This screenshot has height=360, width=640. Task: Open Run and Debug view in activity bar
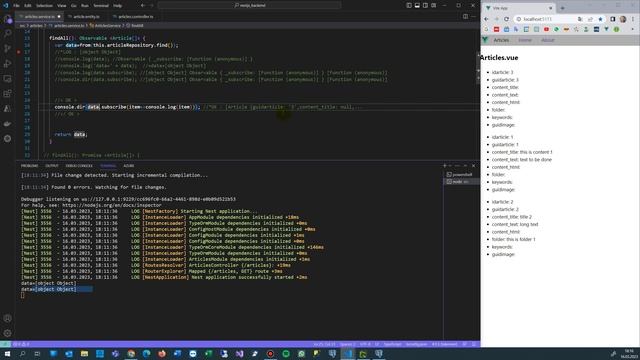point(7,63)
